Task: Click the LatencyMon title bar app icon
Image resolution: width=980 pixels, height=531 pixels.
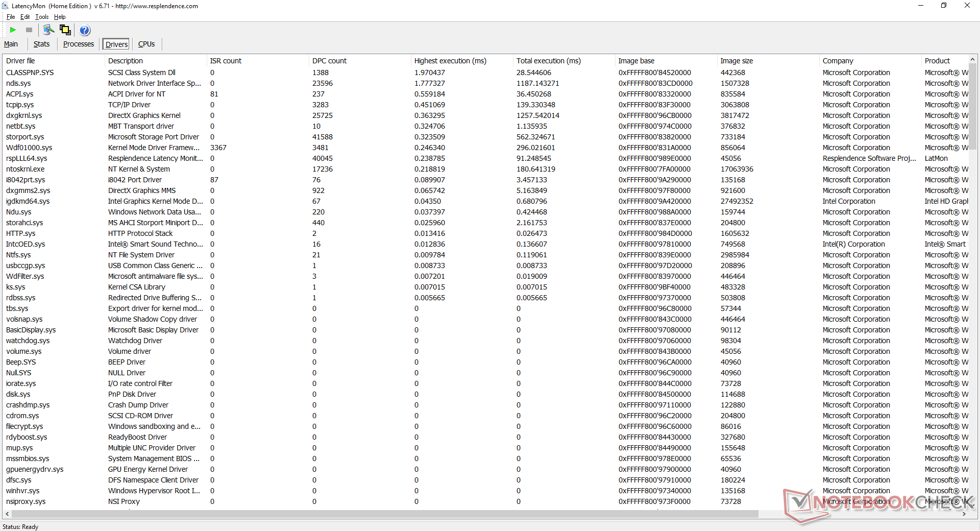Action: (5, 6)
